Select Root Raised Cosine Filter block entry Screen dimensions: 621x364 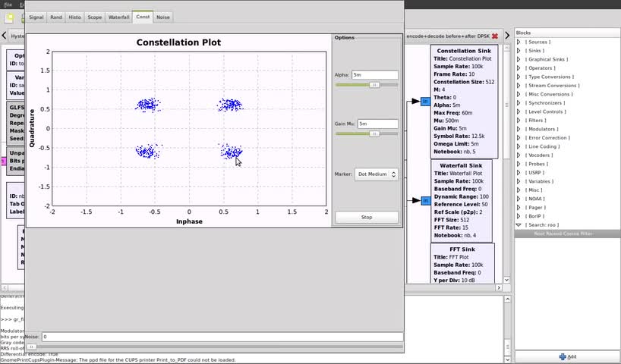click(x=567, y=234)
